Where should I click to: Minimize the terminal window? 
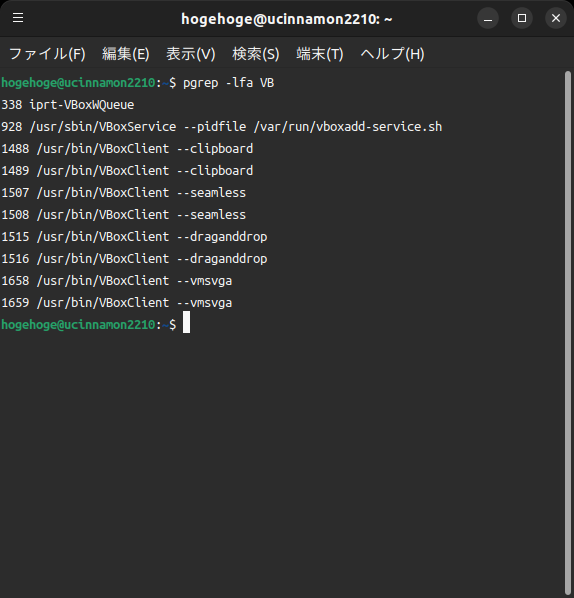(x=488, y=18)
